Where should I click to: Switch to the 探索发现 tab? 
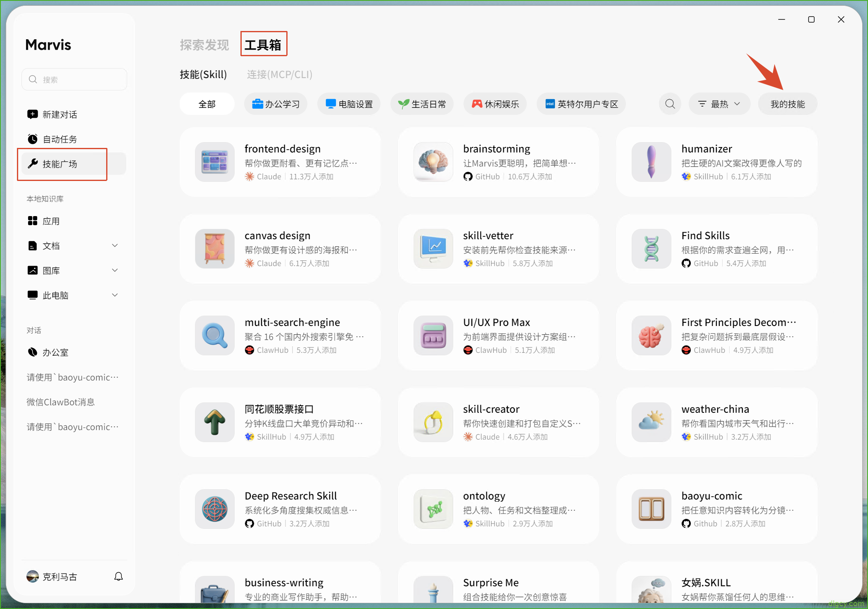[x=205, y=45]
